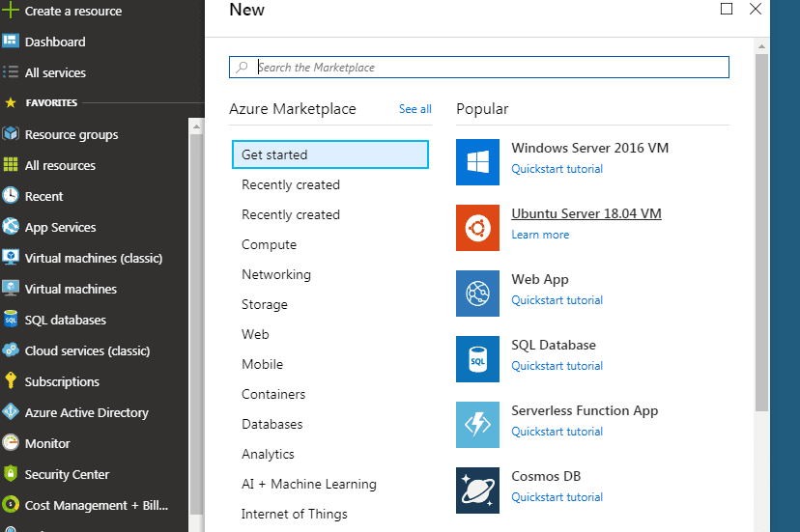Open Monitor from the sidebar
The image size is (800, 532).
tap(47, 443)
